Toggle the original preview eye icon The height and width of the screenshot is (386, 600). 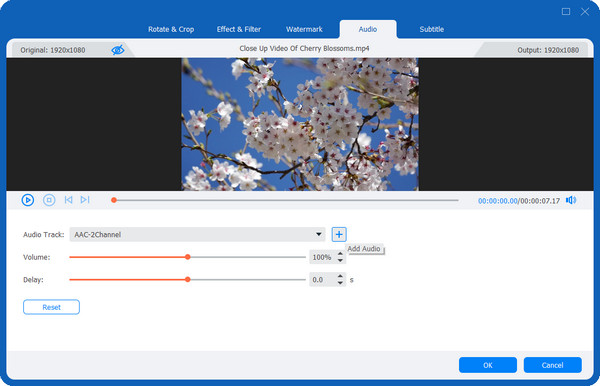pos(117,50)
